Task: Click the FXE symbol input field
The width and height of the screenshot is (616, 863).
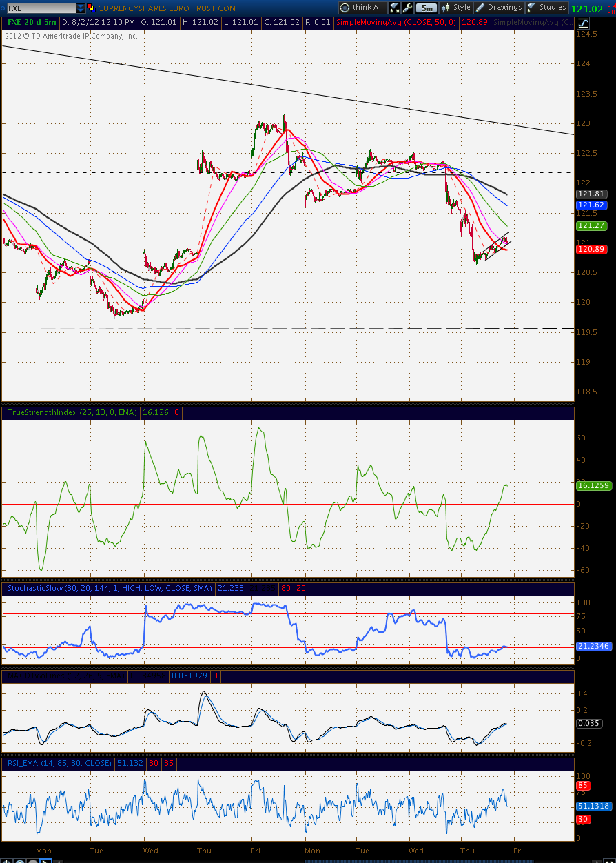Action: coord(40,8)
